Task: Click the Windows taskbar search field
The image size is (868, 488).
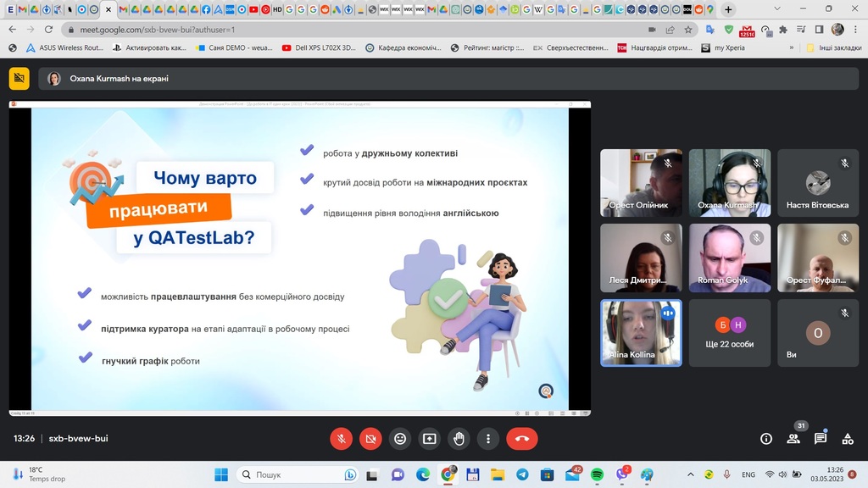Action: click(287, 474)
